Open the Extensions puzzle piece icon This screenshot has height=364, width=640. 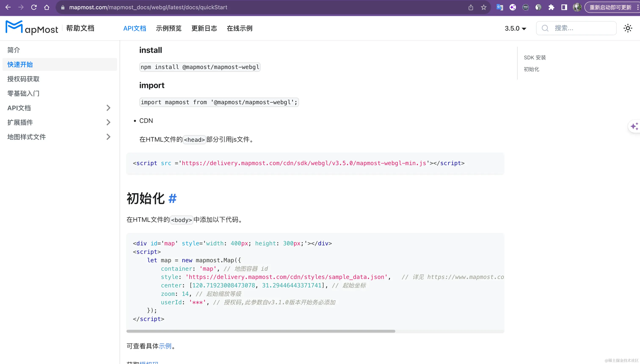click(551, 7)
